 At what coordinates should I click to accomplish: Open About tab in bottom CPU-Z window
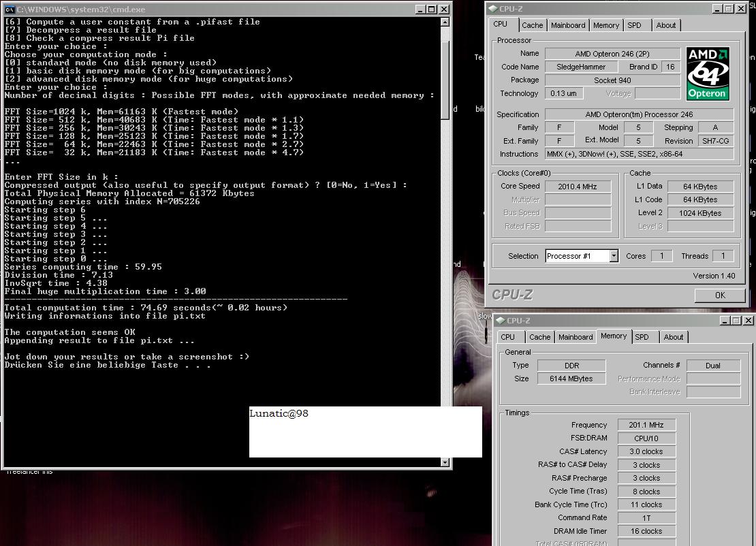click(x=674, y=337)
